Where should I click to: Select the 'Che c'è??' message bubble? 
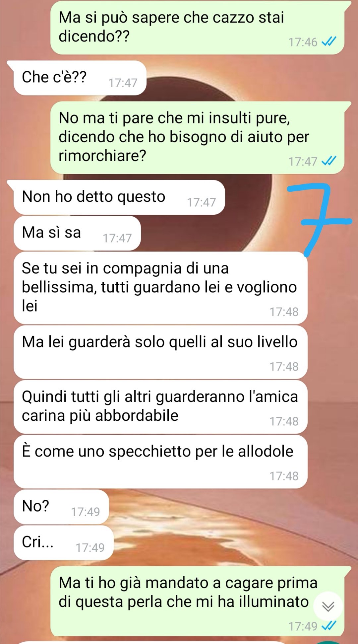[80, 78]
